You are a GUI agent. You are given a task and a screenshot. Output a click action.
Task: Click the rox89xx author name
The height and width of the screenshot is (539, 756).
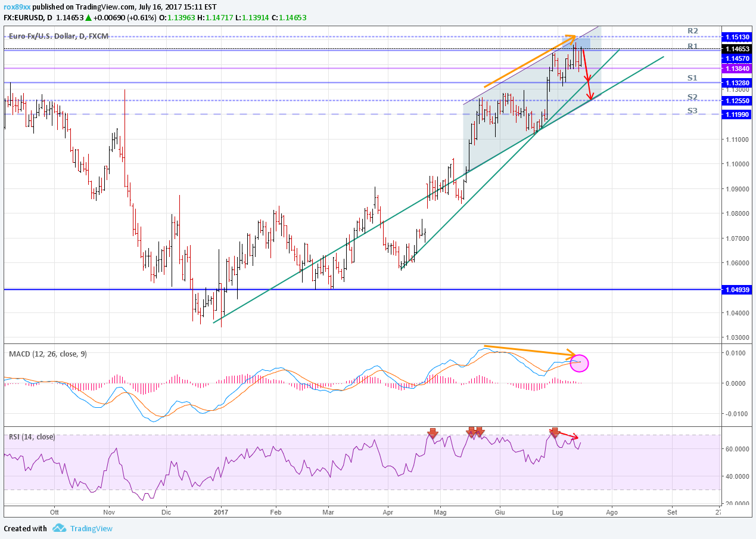(15, 7)
